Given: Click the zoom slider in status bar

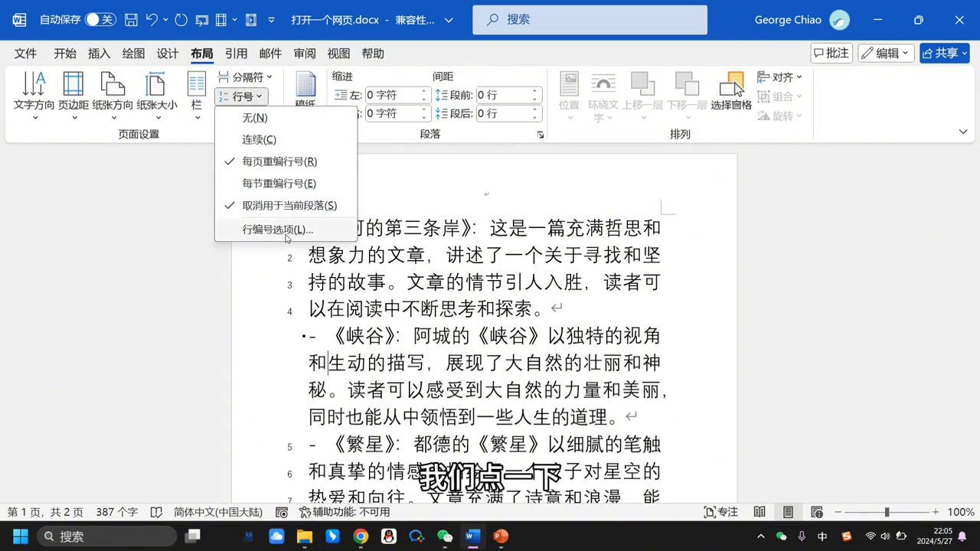Looking at the screenshot, I should pyautogui.click(x=887, y=512).
